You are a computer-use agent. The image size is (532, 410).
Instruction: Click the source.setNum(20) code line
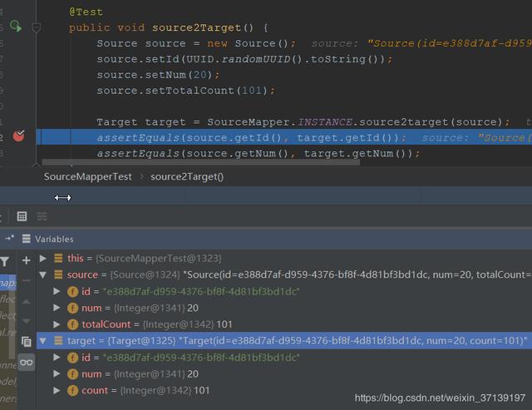tap(159, 75)
